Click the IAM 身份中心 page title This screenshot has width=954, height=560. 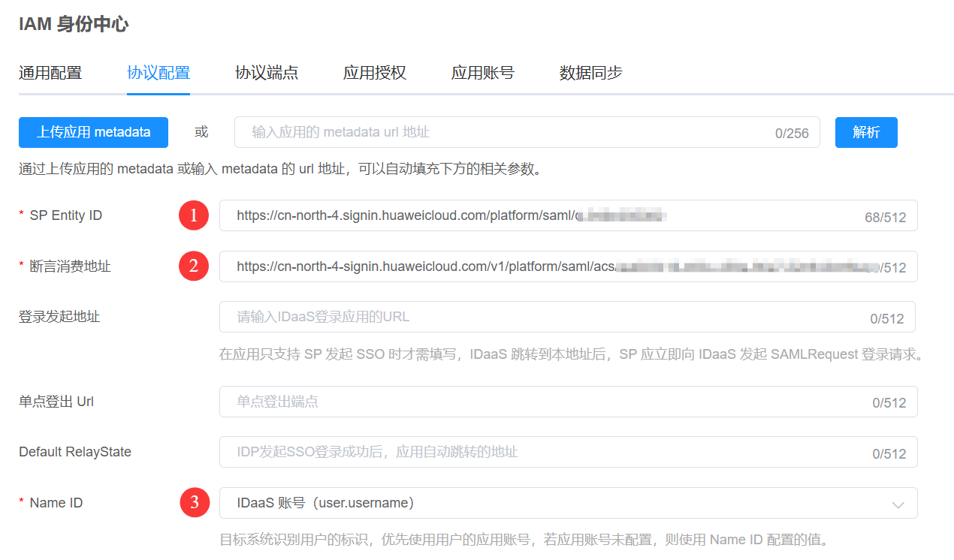74,25
